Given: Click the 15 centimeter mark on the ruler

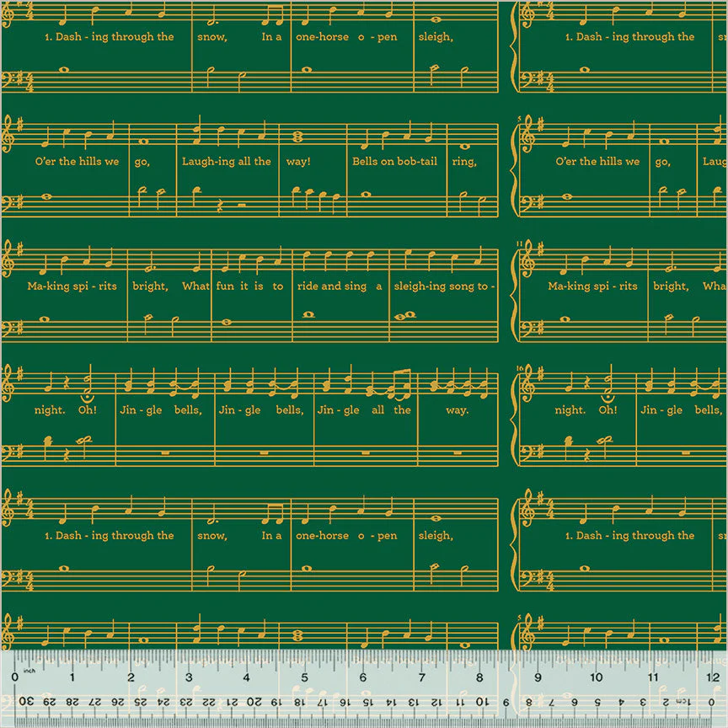Looking at the screenshot, I should tap(367, 702).
